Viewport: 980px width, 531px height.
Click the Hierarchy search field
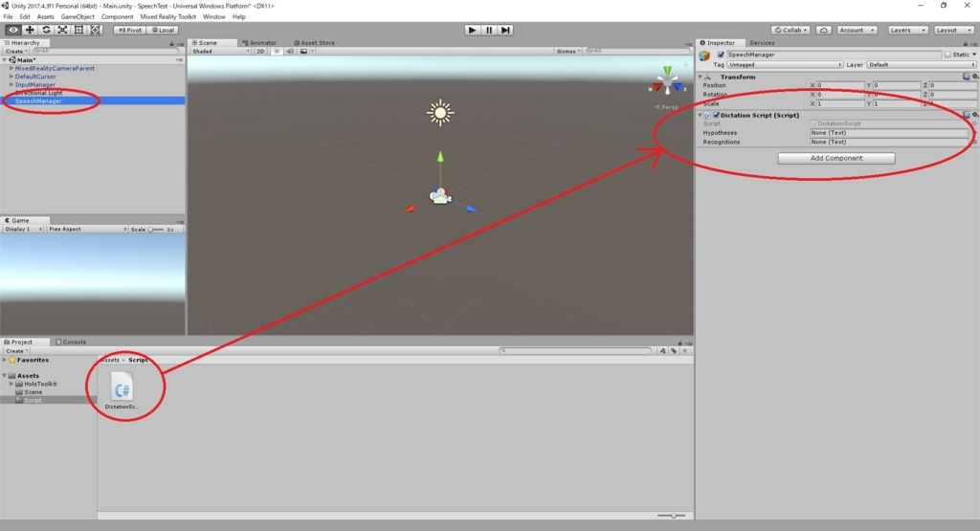pyautogui.click(x=106, y=52)
